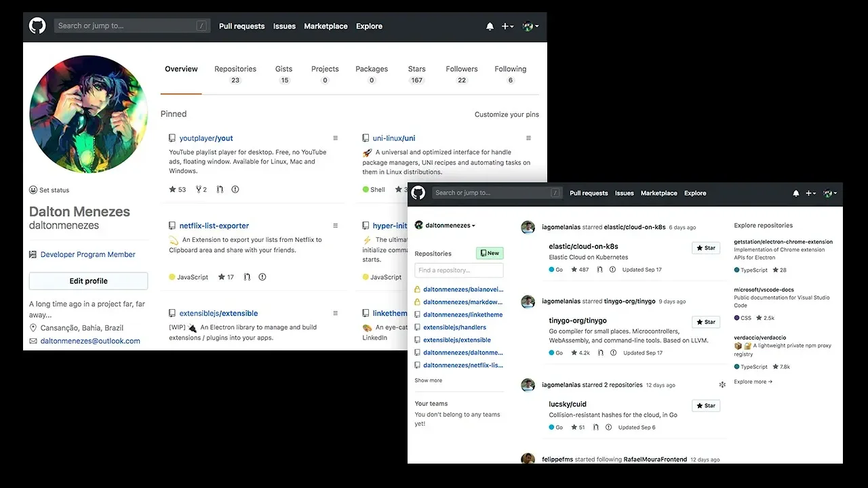Open the daltonmenezes@outlook.com email link

pyautogui.click(x=90, y=341)
